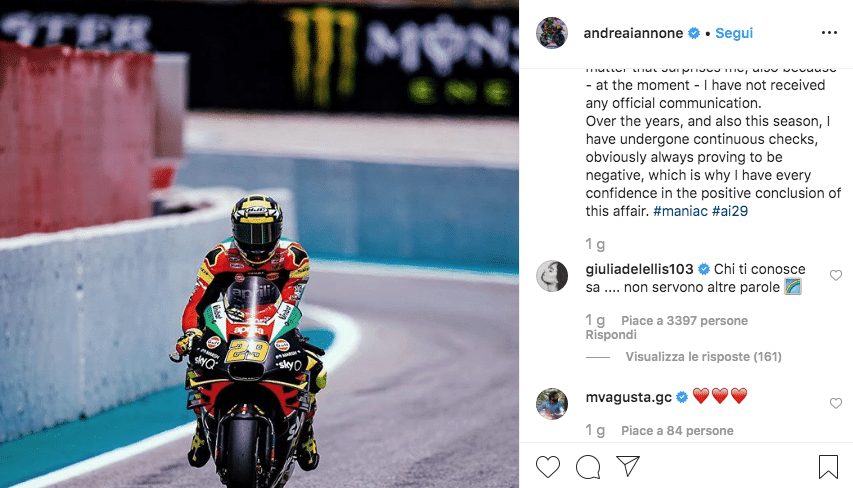853x488 pixels.
Task: Save the post with the bookmark icon
Action: 828,467
